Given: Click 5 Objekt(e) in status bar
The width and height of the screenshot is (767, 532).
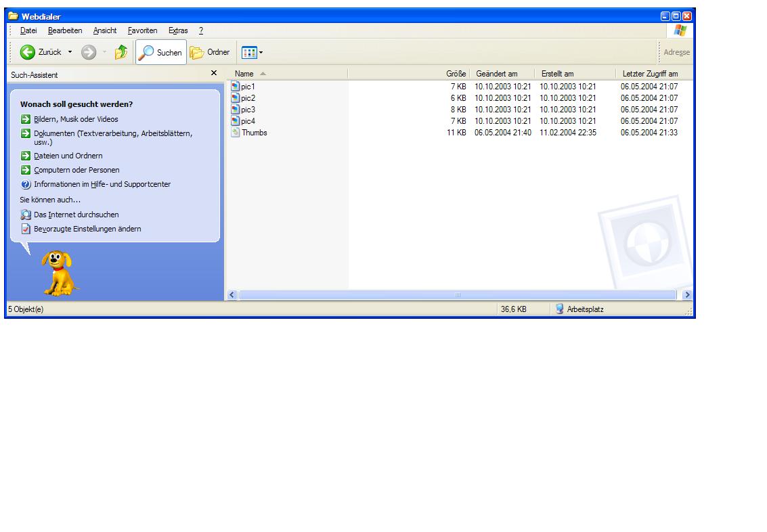Looking at the screenshot, I should (x=26, y=309).
